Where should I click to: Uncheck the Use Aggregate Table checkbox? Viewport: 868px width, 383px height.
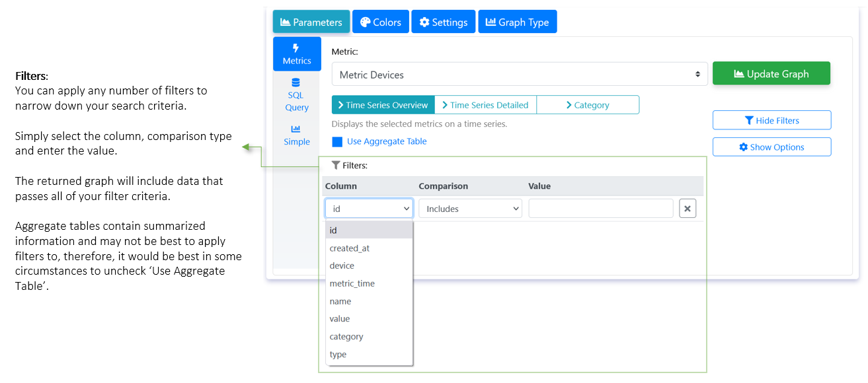click(x=337, y=142)
